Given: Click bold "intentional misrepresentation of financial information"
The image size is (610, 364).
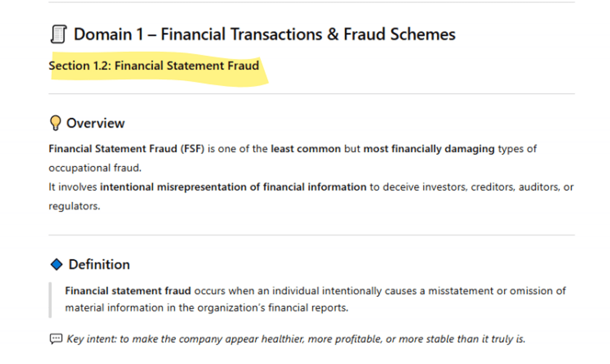Looking at the screenshot, I should click(233, 187).
